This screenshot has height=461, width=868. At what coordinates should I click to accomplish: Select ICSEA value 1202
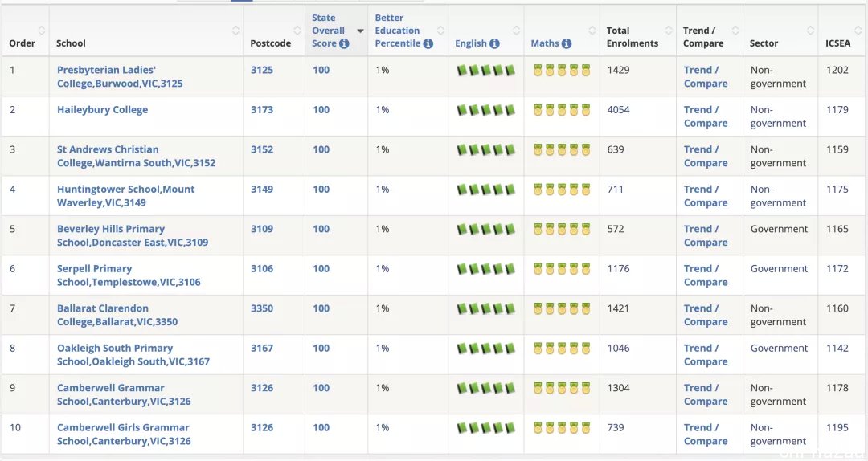[x=837, y=71]
